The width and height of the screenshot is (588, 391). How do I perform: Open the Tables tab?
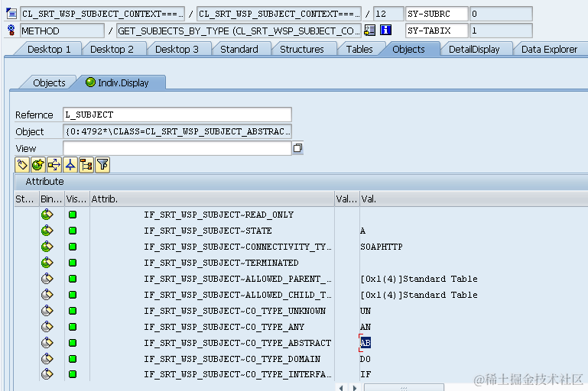point(359,49)
